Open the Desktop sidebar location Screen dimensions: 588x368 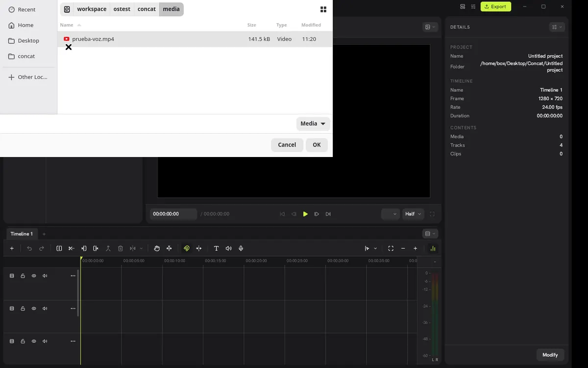28,41
